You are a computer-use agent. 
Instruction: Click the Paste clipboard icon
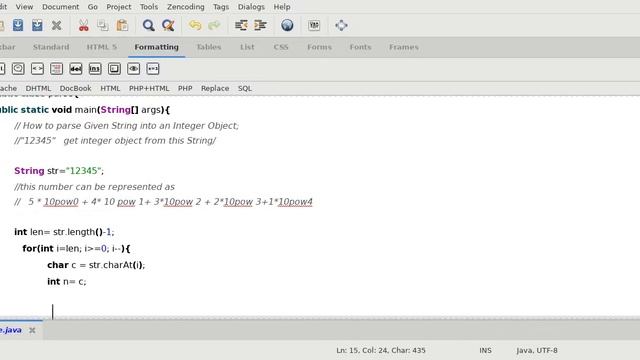[x=122, y=25]
